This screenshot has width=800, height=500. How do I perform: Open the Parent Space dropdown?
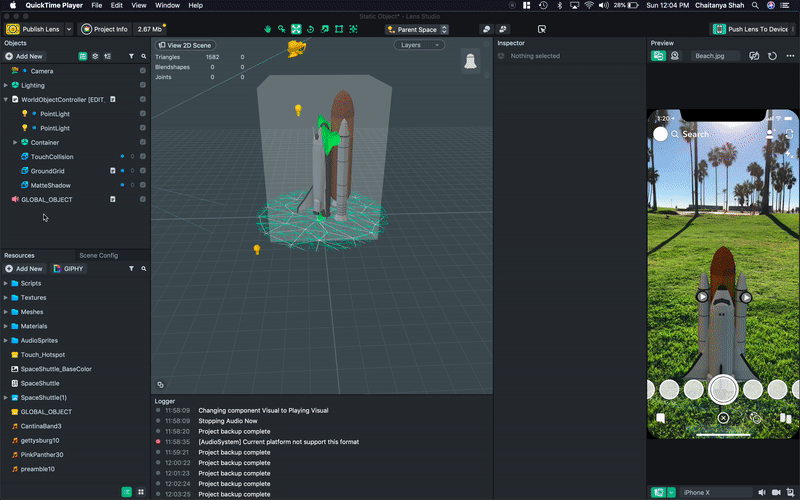[x=417, y=30]
